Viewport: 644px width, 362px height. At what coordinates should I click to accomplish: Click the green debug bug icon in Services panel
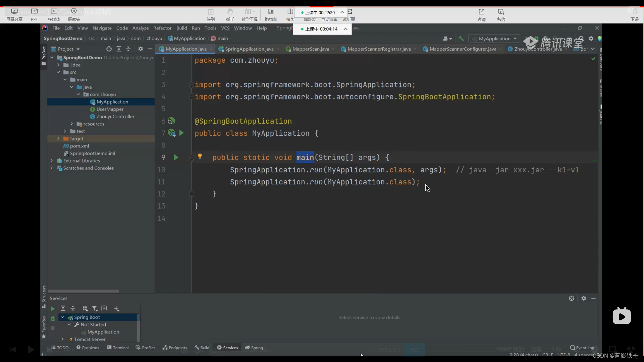coord(53,319)
